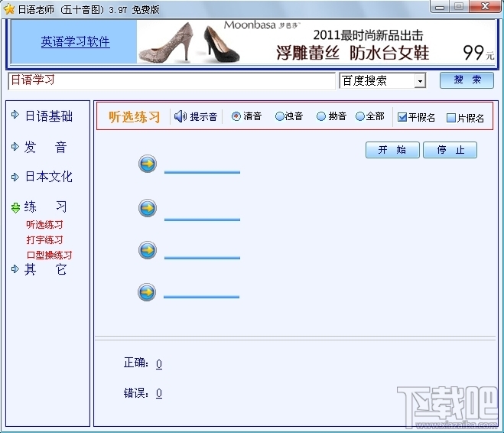Select the 全部 radio button
Image resolution: width=504 pixels, height=433 pixels.
(x=360, y=116)
